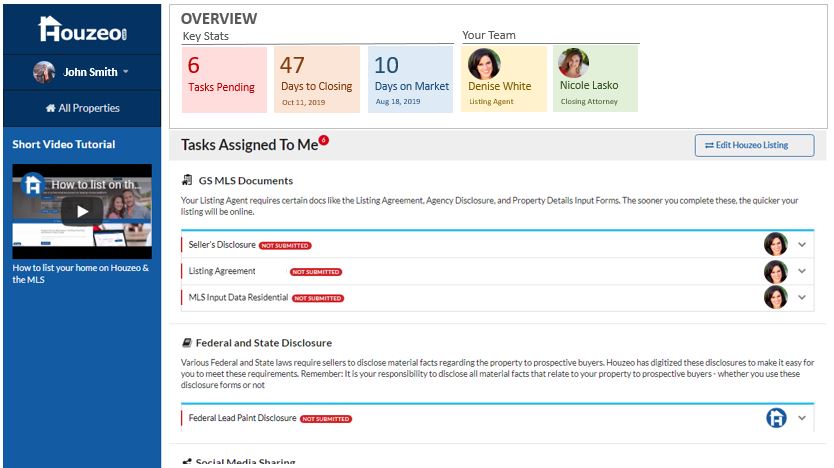This screenshot has width=834, height=468.
Task: Expand the Seller's Disclosure task
Action: point(802,244)
